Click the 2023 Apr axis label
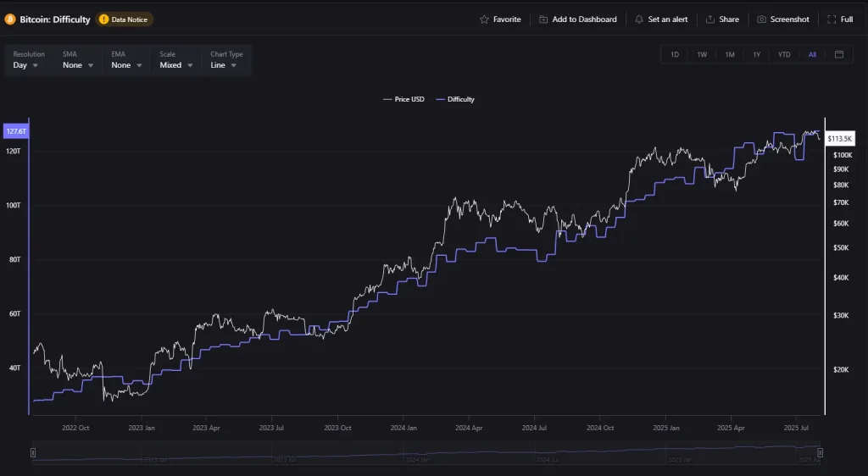 tap(206, 428)
